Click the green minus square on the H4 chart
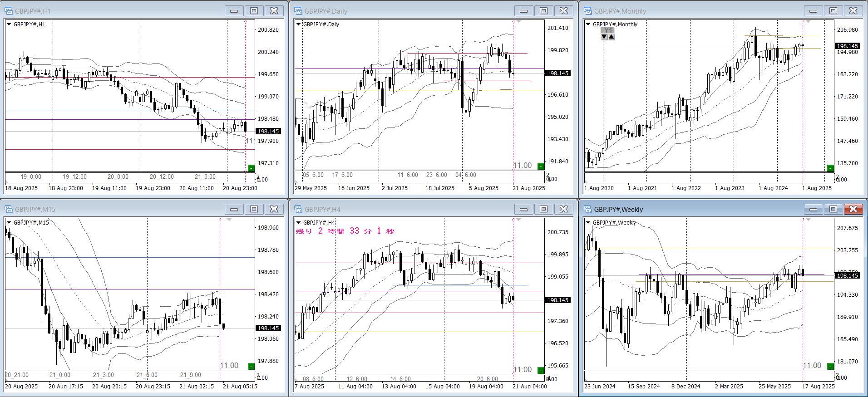Viewport: 868px width, 397px height. point(541,370)
